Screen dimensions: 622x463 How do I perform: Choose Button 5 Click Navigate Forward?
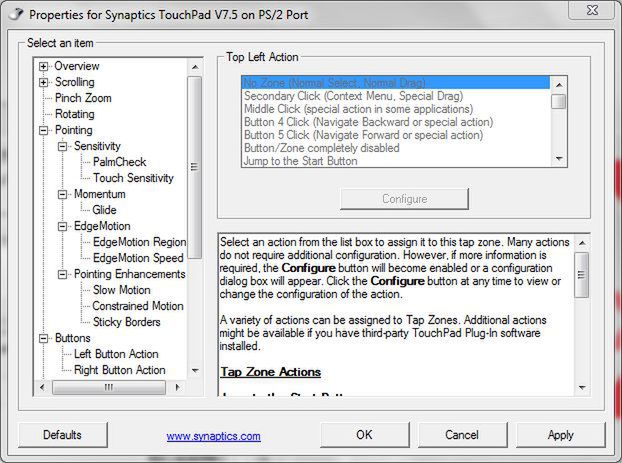[x=395, y=135]
